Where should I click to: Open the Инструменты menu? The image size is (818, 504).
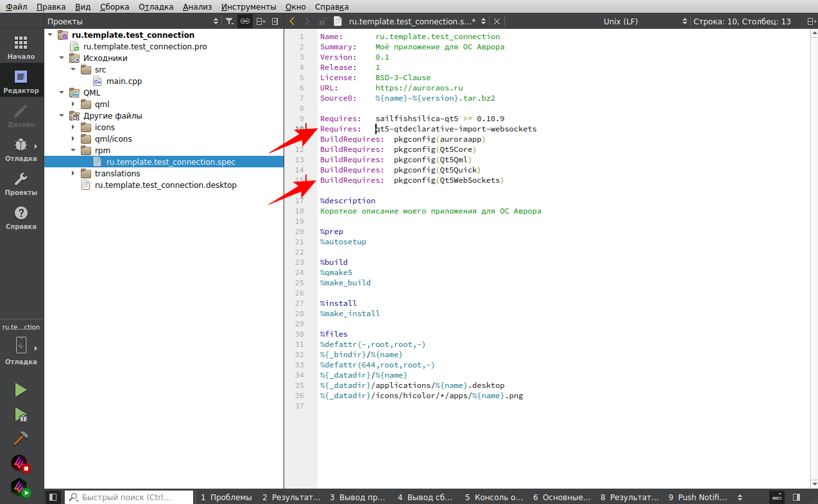point(248,6)
